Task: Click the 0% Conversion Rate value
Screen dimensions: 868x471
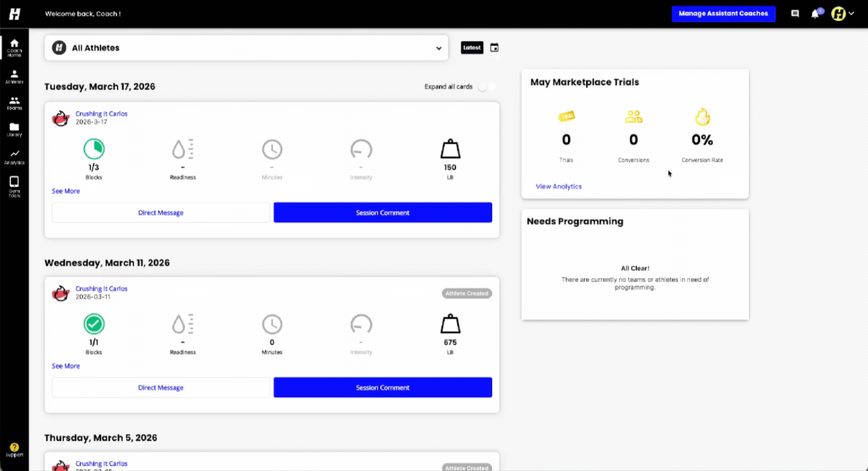Action: pyautogui.click(x=702, y=140)
